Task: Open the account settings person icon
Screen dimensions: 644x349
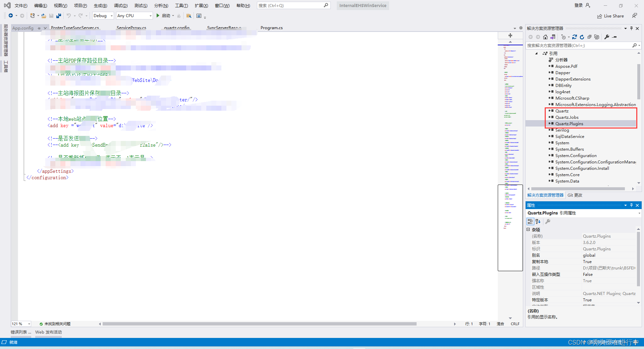Action: coord(588,5)
